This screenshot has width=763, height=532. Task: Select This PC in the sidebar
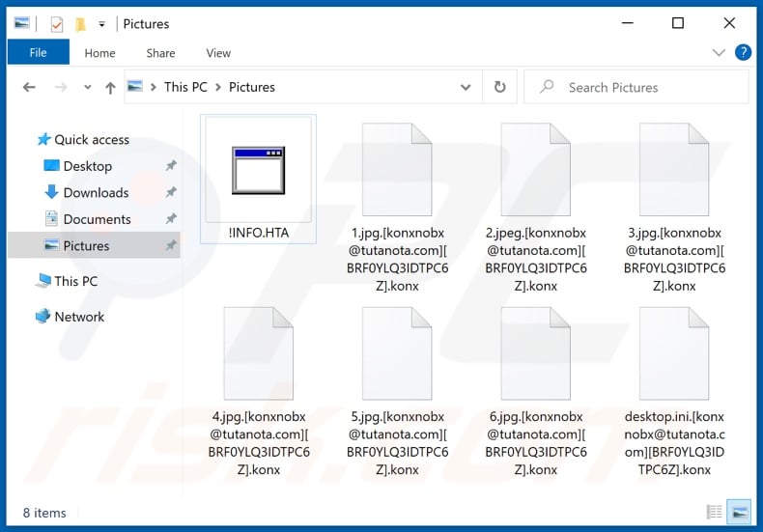[75, 281]
